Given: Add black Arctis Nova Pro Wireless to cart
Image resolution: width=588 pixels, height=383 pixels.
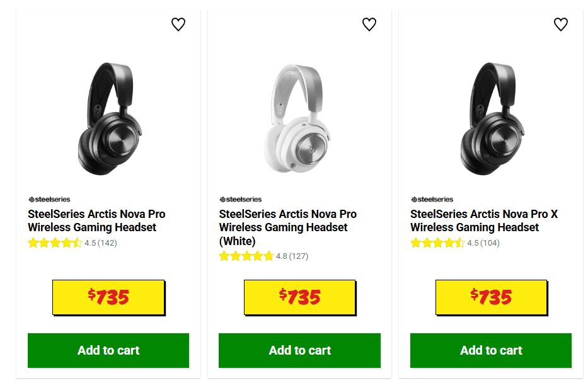Looking at the screenshot, I should [x=108, y=350].
